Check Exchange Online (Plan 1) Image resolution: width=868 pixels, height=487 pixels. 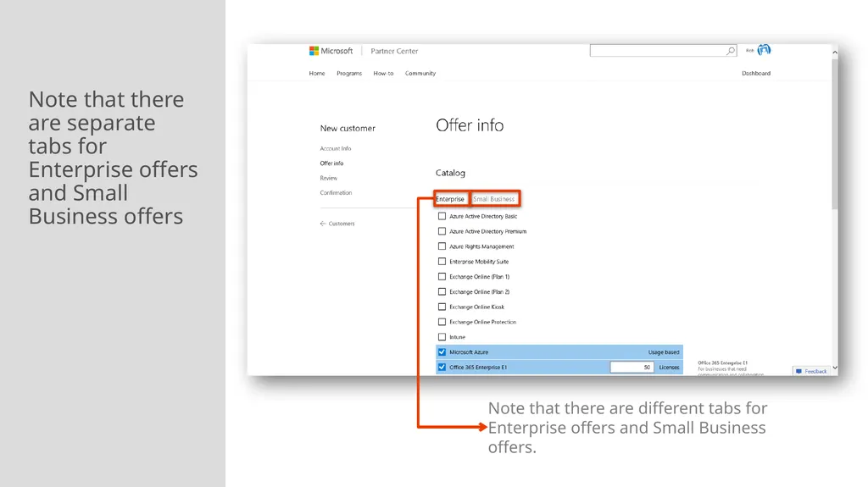point(442,277)
